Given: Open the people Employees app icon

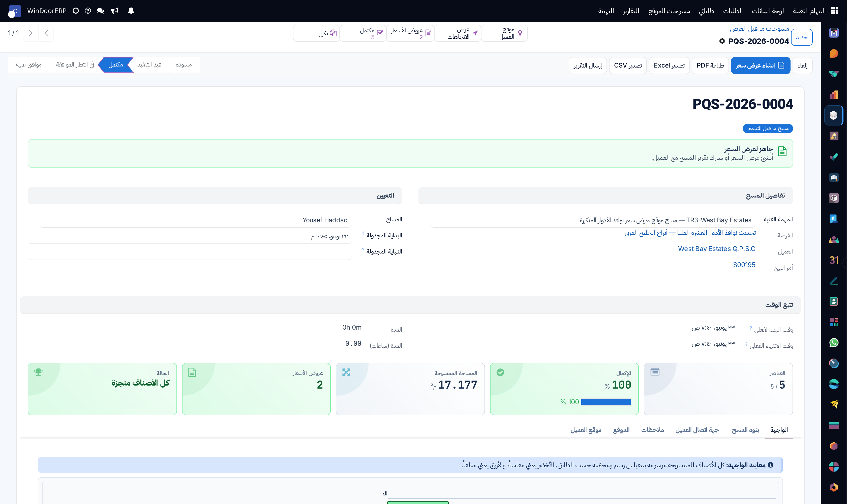Looking at the screenshot, I should point(833,239).
